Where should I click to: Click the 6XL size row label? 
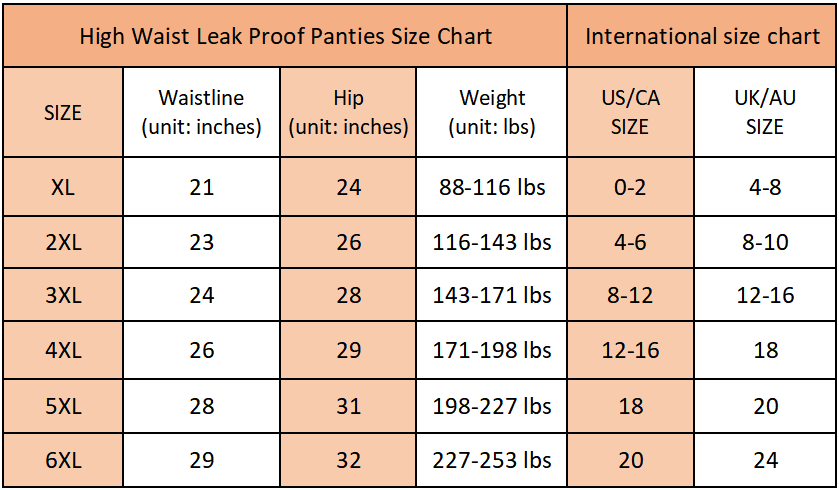(x=62, y=460)
